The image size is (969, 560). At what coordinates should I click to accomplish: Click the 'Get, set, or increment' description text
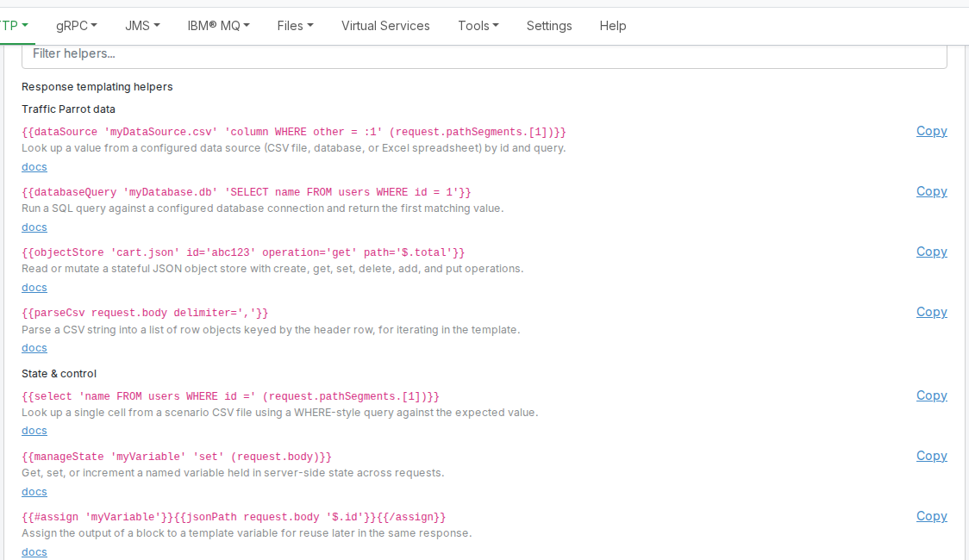(x=233, y=473)
